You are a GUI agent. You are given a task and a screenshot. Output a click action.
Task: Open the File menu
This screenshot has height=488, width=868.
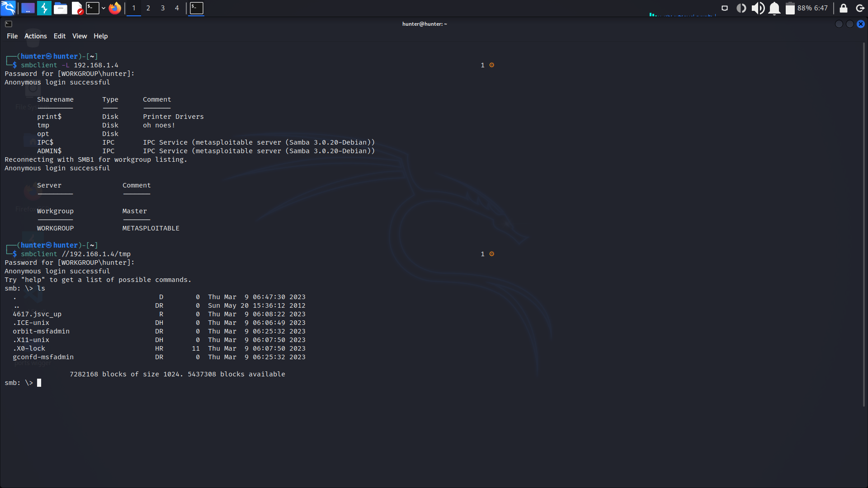pos(12,36)
